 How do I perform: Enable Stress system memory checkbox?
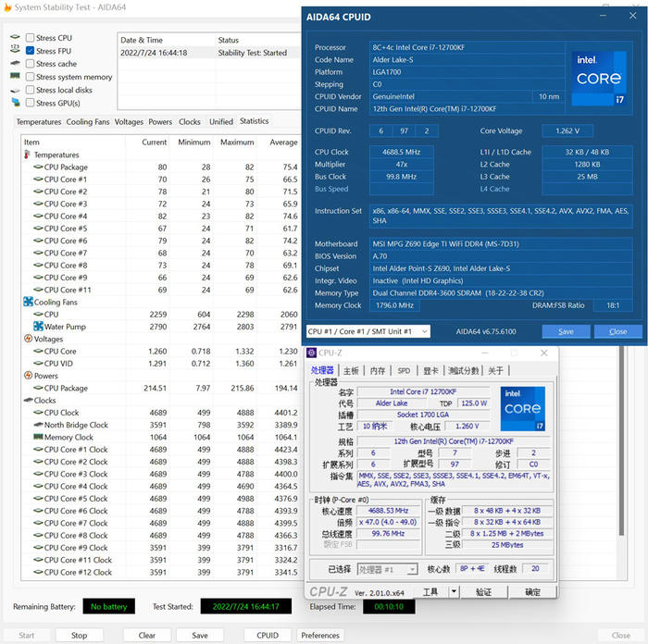(30, 77)
